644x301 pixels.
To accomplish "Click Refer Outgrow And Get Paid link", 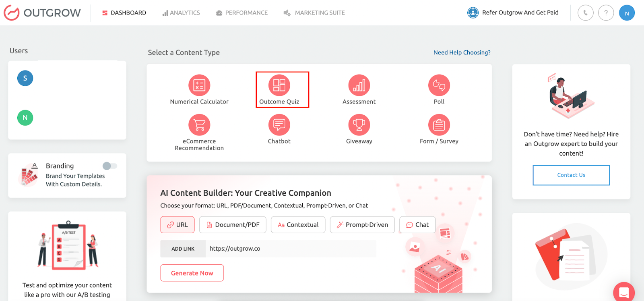I will pyautogui.click(x=513, y=12).
